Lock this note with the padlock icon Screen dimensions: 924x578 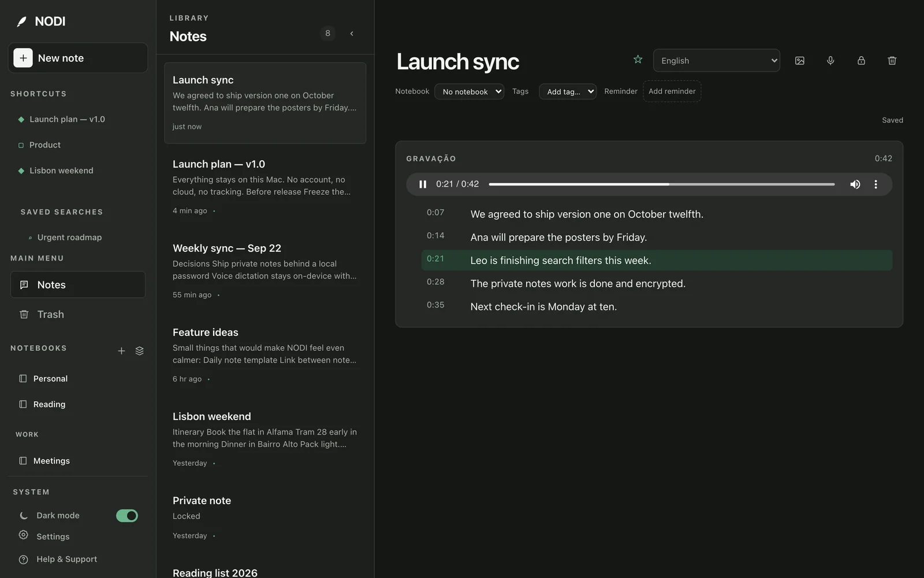point(861,61)
